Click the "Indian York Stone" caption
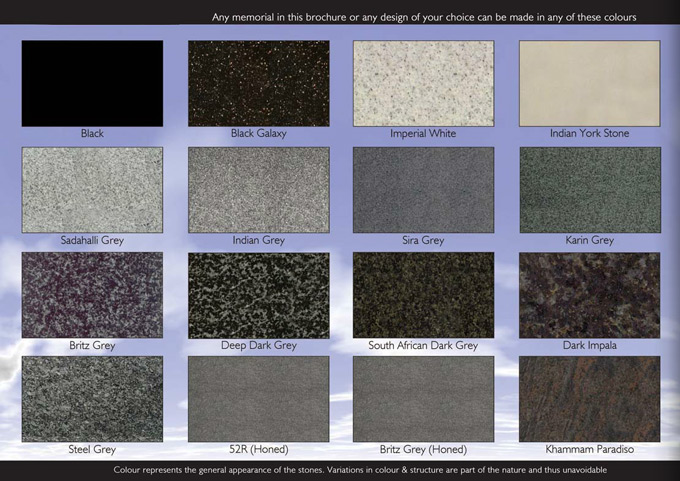Image resolution: width=680 pixels, height=481 pixels. click(589, 133)
